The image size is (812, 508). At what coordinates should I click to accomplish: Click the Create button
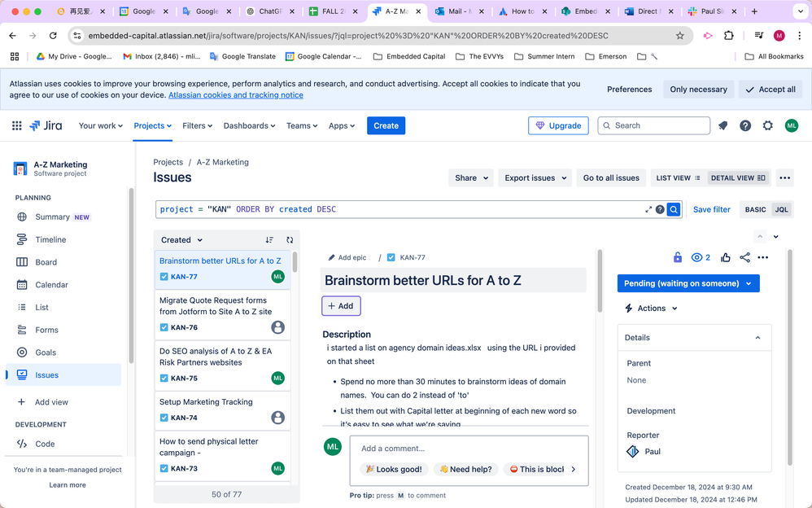coord(386,125)
